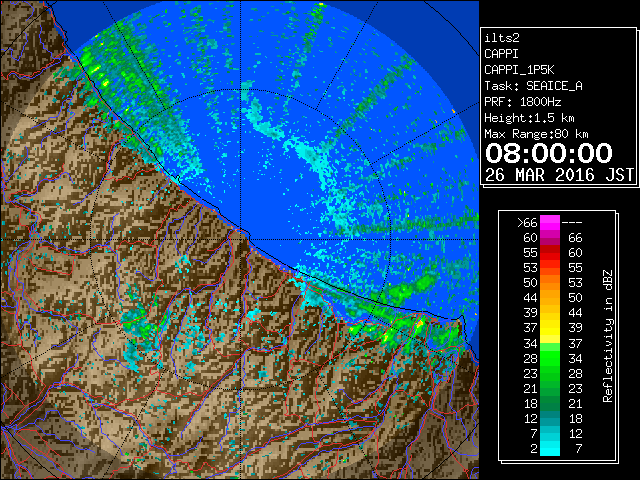Click the 'Task: SEAICE_A' line
The height and width of the screenshot is (480, 640).
pos(533,86)
